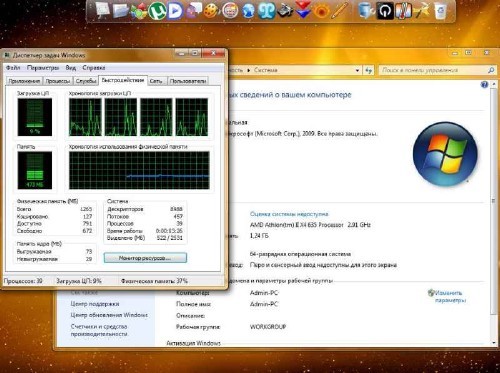
Task: Open the black scanner device dock icon
Action: (x=285, y=11)
